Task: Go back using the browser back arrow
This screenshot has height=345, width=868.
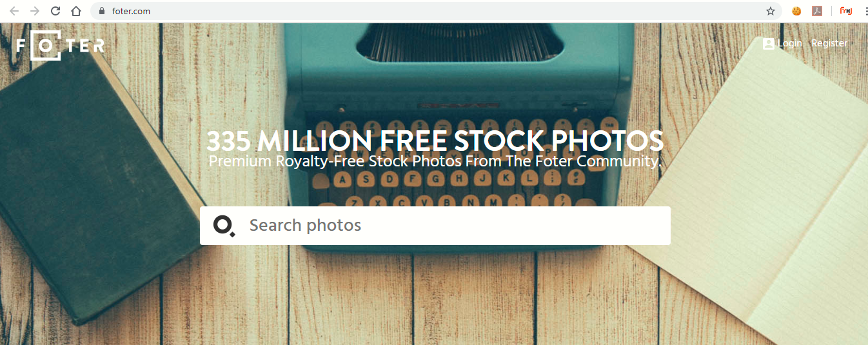Action: click(x=14, y=11)
